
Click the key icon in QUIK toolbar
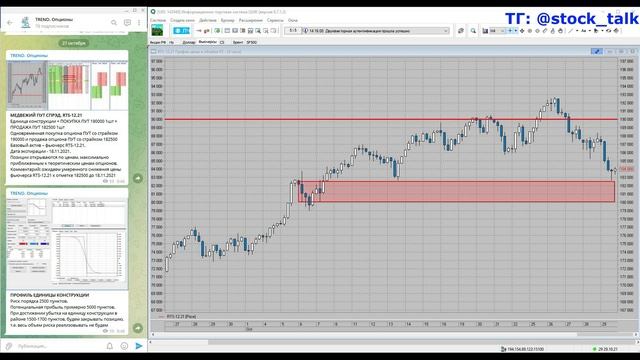207,31
